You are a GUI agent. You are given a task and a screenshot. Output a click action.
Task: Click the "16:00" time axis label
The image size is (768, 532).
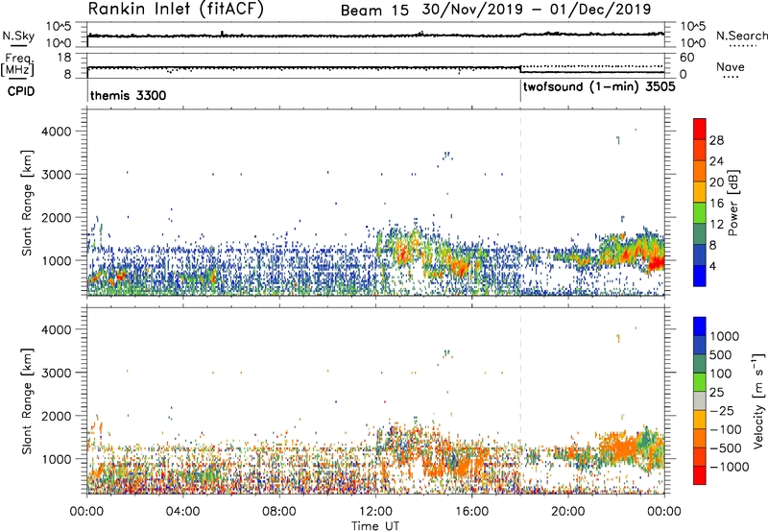point(471,512)
